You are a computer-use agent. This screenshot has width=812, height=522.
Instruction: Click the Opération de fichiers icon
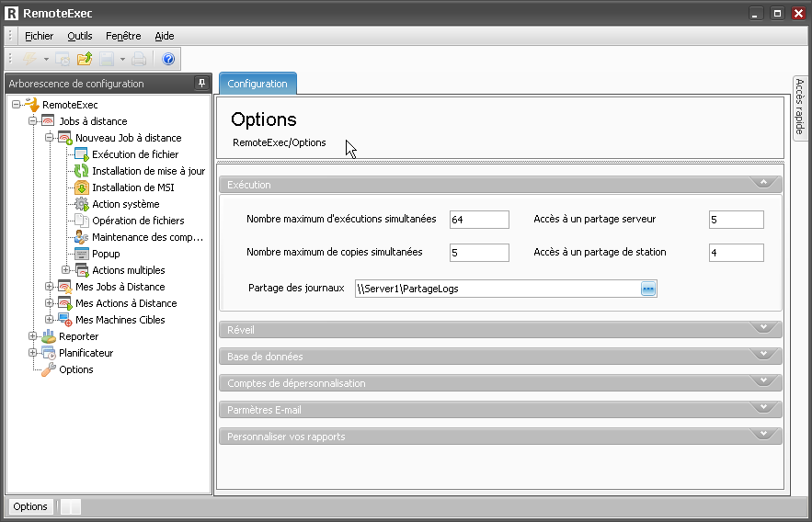click(81, 221)
